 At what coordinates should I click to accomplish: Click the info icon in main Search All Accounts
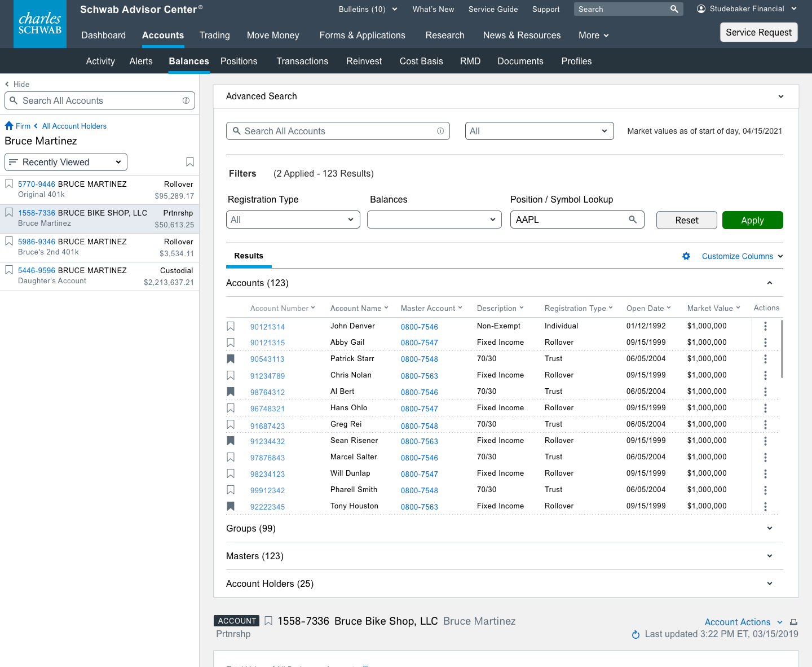tap(440, 131)
